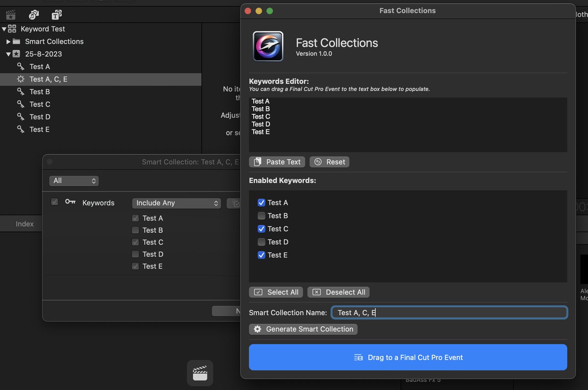Open the Photos and Audio sidebar icon

click(x=33, y=15)
